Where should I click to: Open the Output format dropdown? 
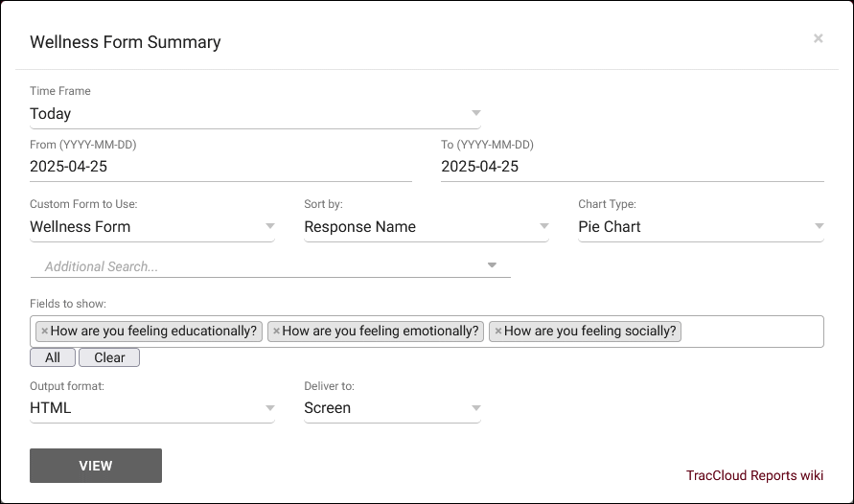(x=151, y=408)
